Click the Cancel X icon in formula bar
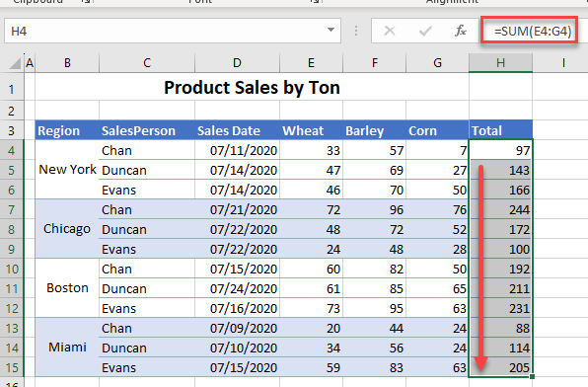This screenshot has width=588, height=387. (x=390, y=31)
